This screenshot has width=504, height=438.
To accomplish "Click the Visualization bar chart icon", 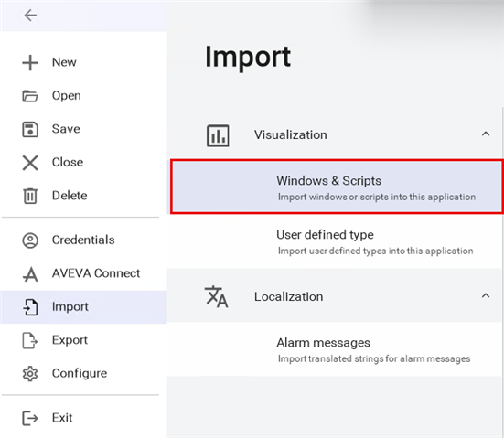I will (218, 135).
